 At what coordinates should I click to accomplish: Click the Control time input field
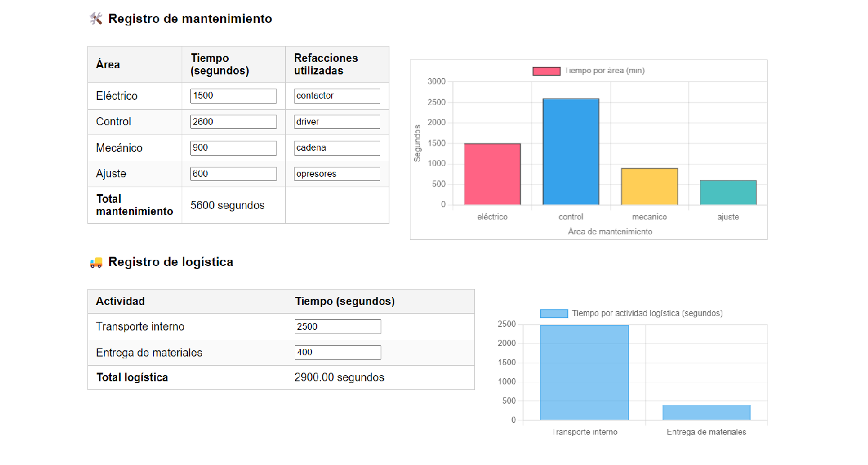click(x=233, y=122)
